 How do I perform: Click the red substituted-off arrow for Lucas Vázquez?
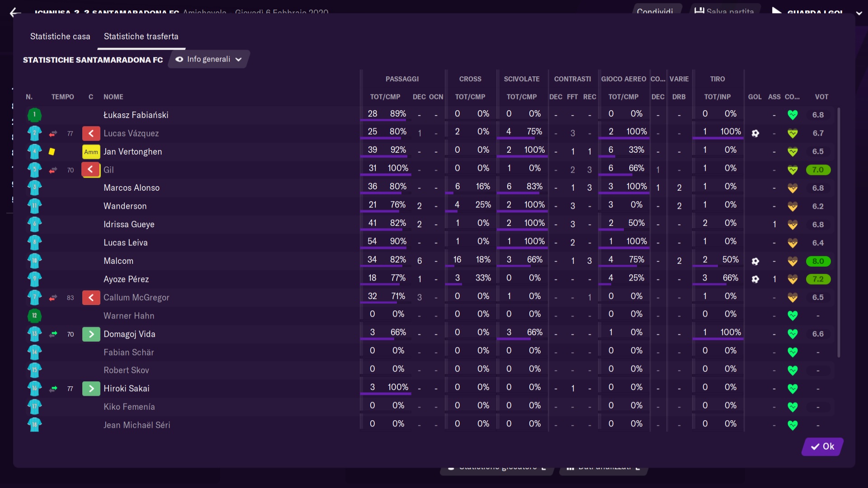click(x=91, y=133)
